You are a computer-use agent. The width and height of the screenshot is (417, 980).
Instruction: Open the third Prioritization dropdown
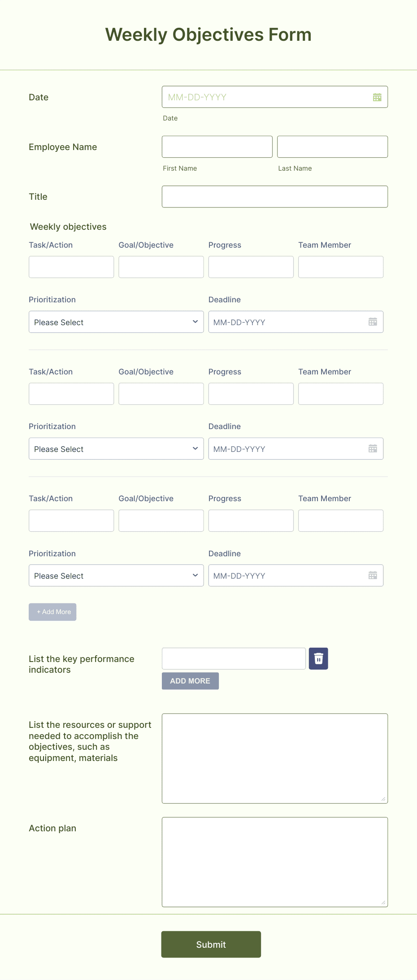coord(116,575)
